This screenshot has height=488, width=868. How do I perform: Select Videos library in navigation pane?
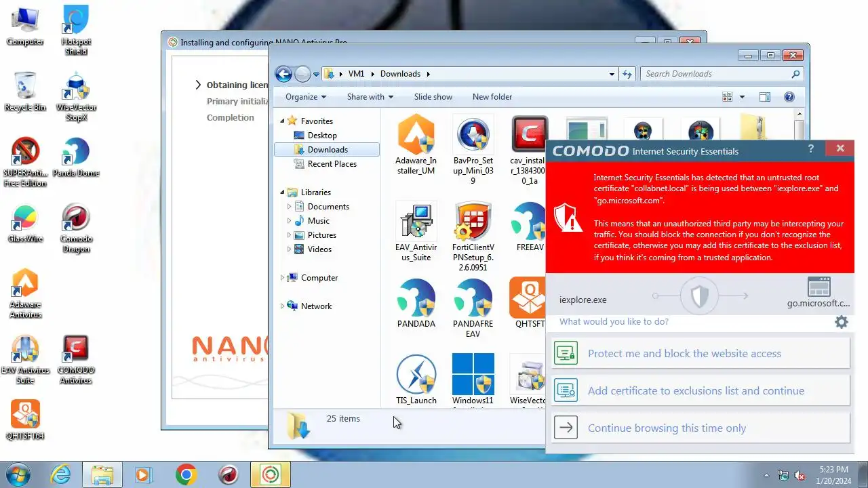coord(319,249)
